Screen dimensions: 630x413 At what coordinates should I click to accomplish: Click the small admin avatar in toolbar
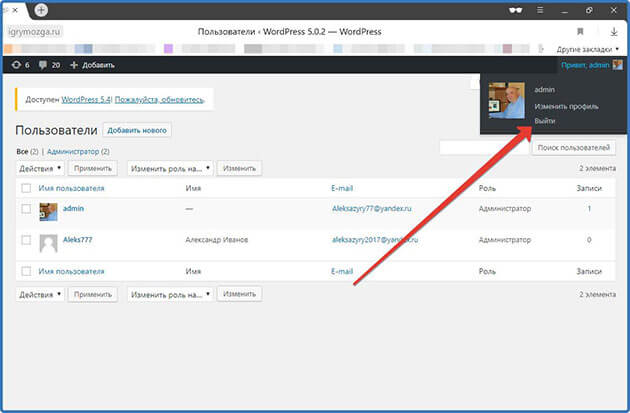618,65
